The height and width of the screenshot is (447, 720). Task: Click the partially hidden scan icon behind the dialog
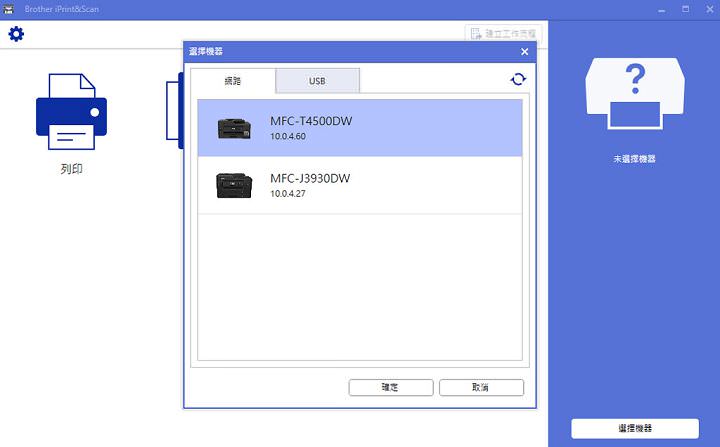175,111
